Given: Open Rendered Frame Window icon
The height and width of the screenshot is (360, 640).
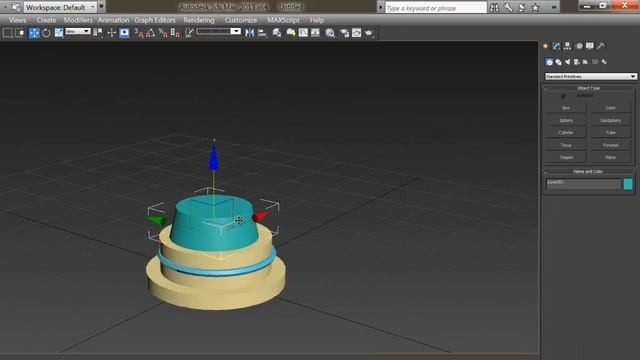Looking at the screenshot, I should coord(356,33).
